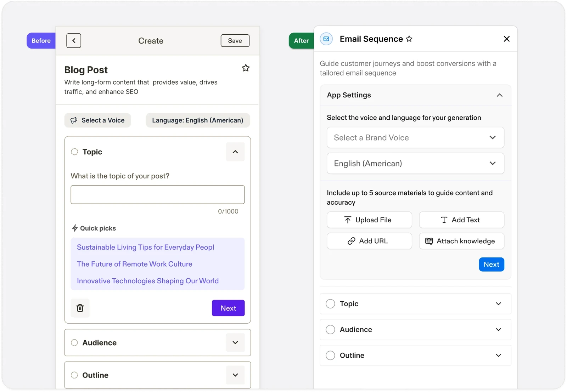Click the purple Next button in Topic
The height and width of the screenshot is (392, 567).
click(228, 308)
